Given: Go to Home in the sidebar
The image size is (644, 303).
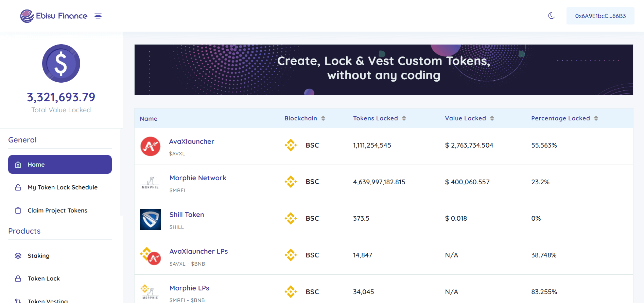Looking at the screenshot, I should pyautogui.click(x=60, y=165).
